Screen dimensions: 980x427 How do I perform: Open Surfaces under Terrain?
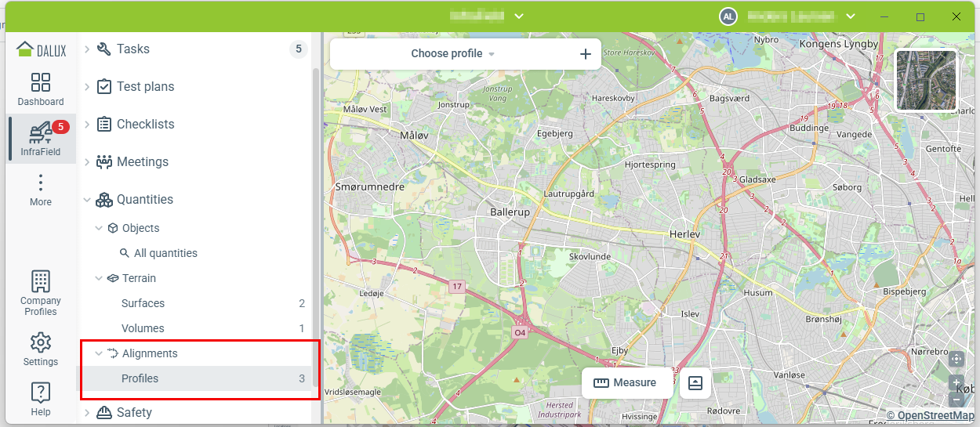pos(143,303)
